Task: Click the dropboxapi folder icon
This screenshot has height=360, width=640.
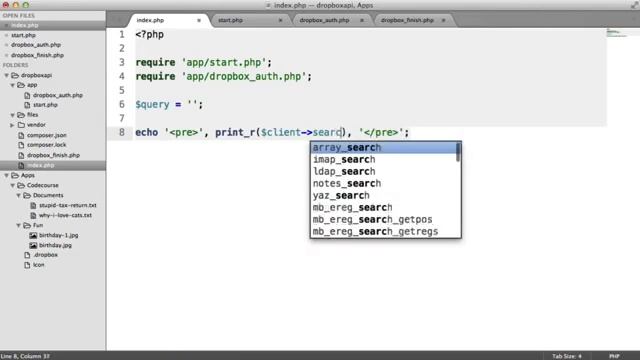Action: (x=15, y=75)
